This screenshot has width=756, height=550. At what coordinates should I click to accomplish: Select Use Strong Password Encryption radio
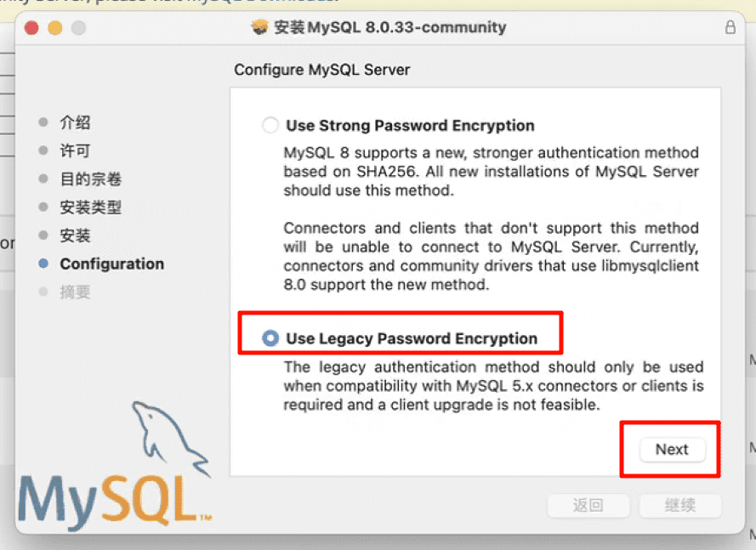pos(270,125)
